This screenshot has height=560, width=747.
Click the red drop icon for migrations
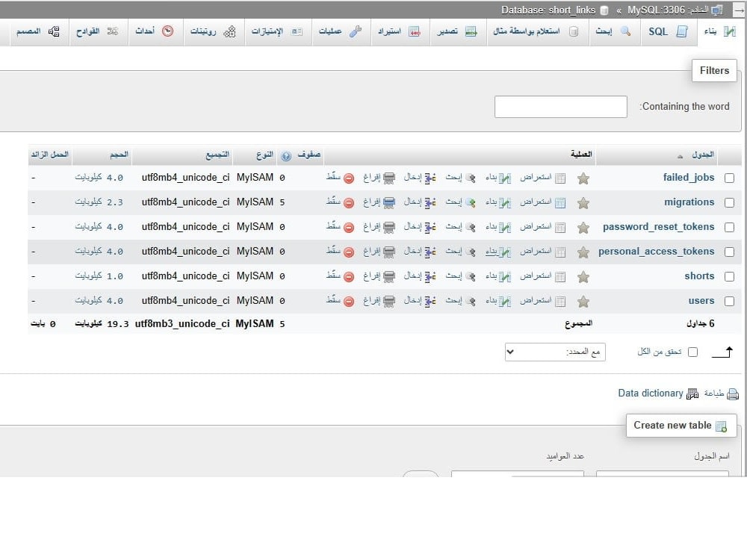(349, 203)
